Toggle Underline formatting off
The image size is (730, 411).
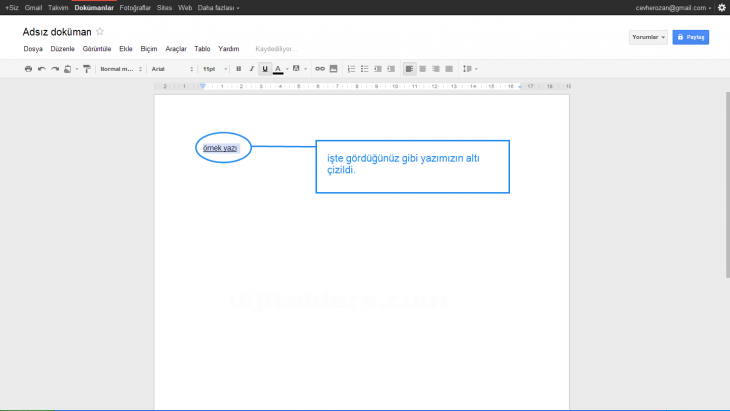265,69
